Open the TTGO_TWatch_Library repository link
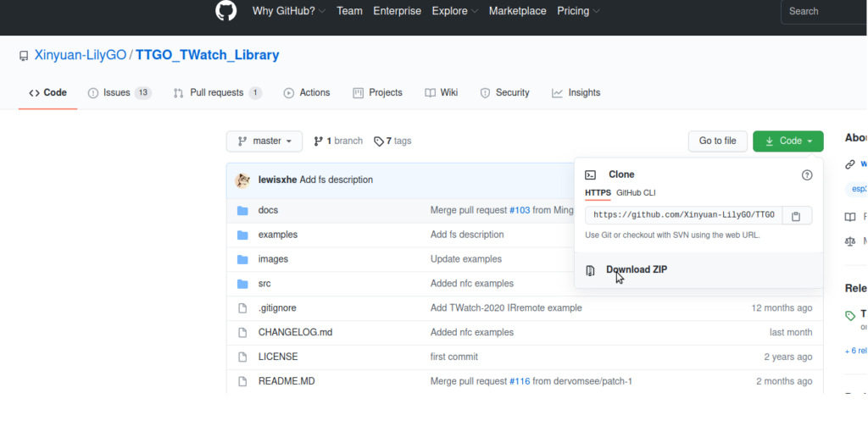 [x=207, y=55]
